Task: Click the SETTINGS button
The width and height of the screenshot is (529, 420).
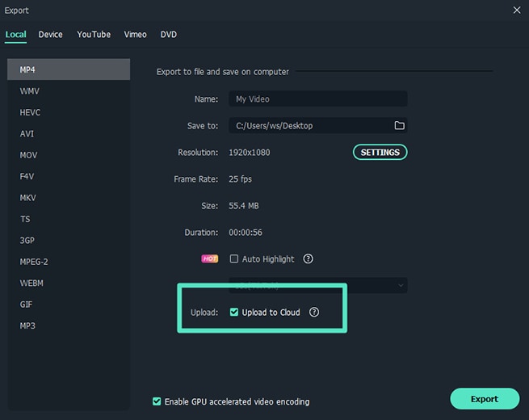Action: coord(380,152)
